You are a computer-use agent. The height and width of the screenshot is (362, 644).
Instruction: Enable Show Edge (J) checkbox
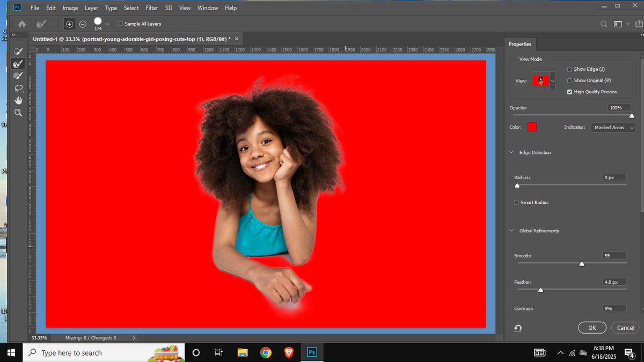pyautogui.click(x=569, y=69)
